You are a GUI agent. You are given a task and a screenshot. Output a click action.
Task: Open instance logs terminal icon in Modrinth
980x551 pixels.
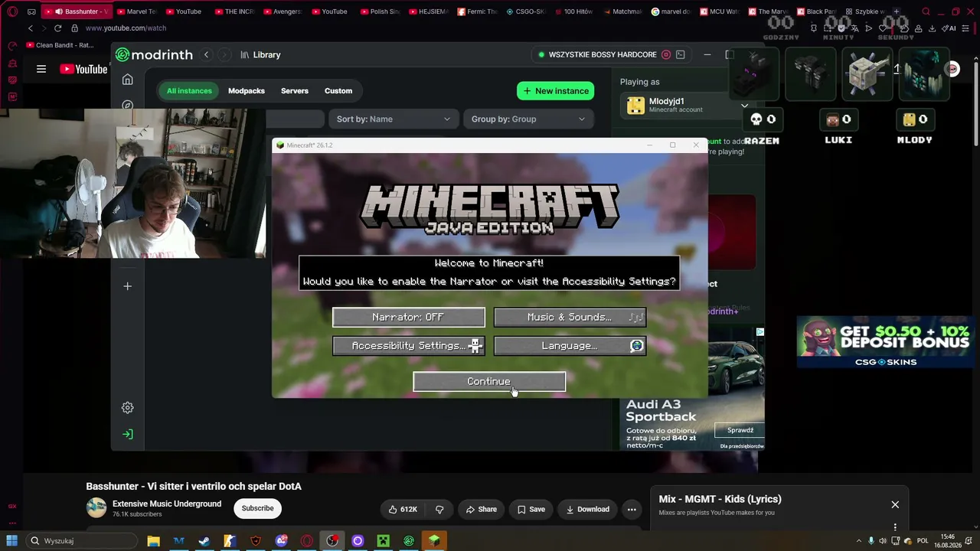(x=680, y=55)
